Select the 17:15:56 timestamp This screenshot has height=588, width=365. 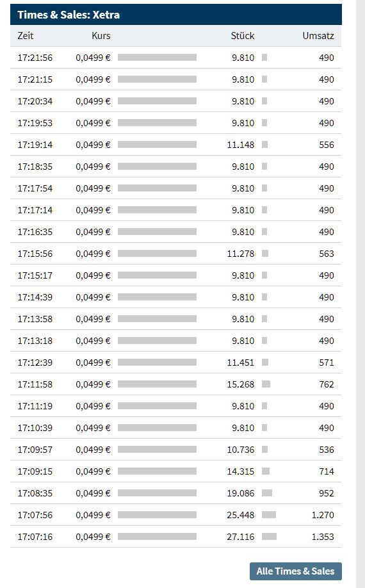(x=35, y=254)
